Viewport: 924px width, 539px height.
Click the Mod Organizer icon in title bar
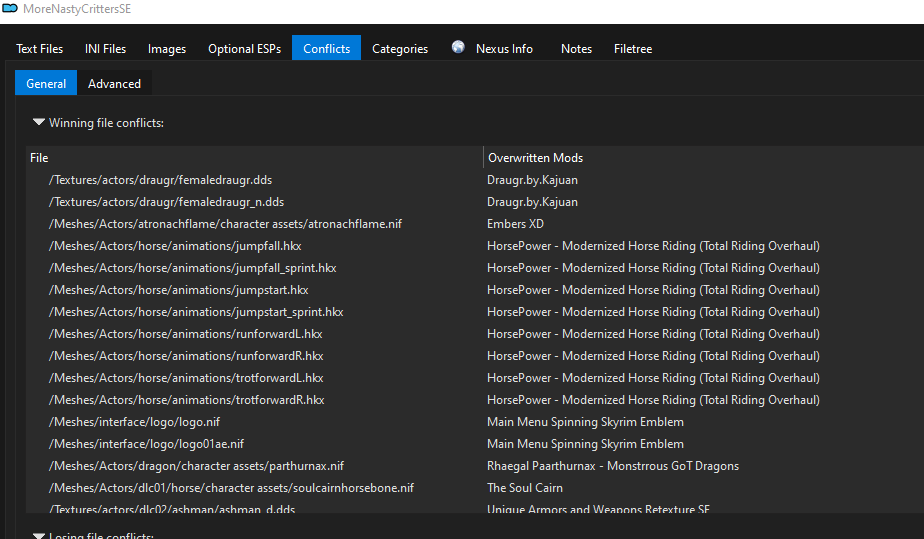coord(10,9)
